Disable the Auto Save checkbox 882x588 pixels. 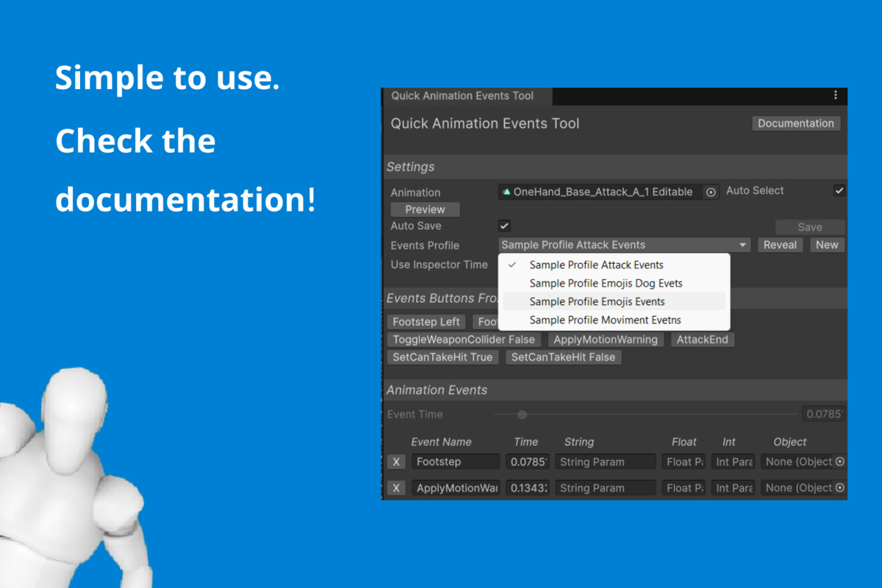coord(504,226)
